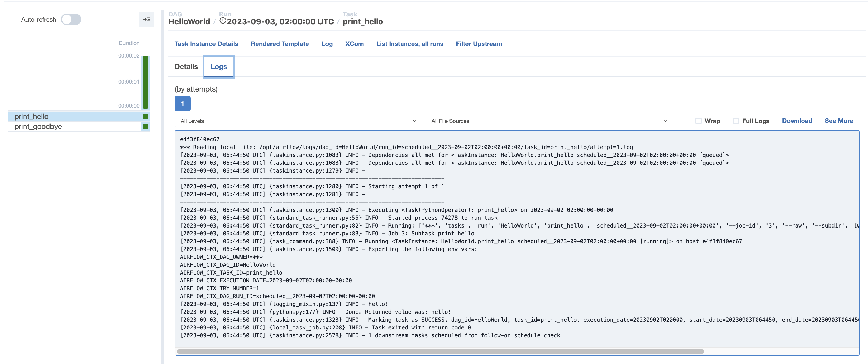Switch to the Details tab

pos(186,67)
